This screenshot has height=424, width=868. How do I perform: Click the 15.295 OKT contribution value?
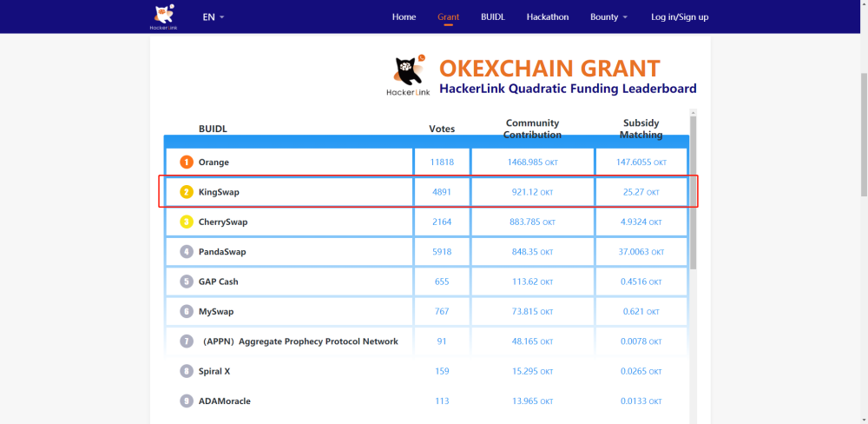[x=533, y=371]
